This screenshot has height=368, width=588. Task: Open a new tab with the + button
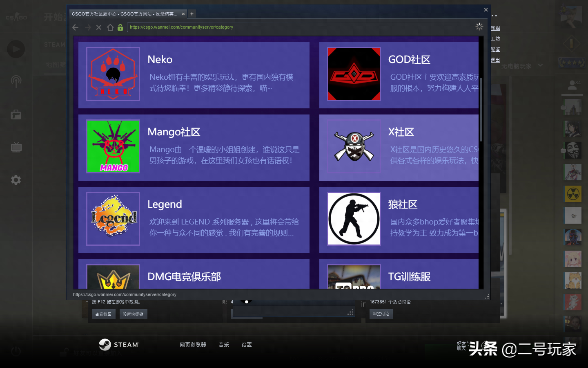192,13
